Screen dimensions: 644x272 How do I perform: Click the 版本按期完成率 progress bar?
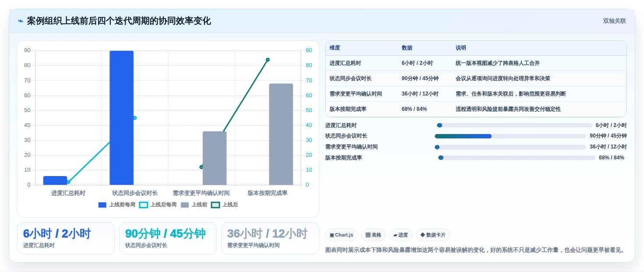[x=517, y=158]
